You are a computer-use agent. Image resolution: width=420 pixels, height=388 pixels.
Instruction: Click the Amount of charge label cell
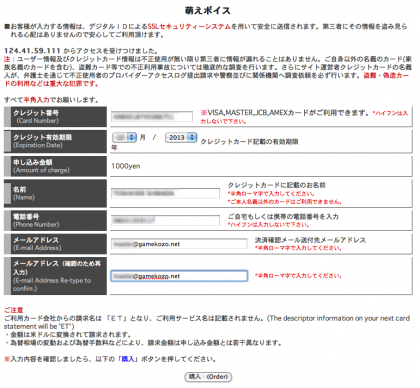click(55, 166)
